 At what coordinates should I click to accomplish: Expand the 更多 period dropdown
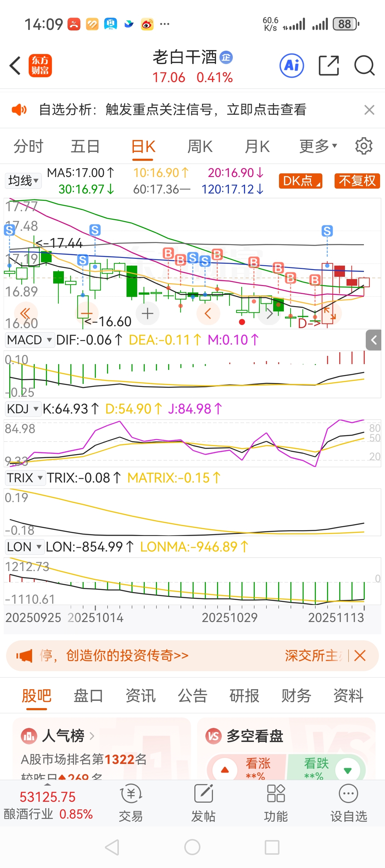click(x=318, y=146)
